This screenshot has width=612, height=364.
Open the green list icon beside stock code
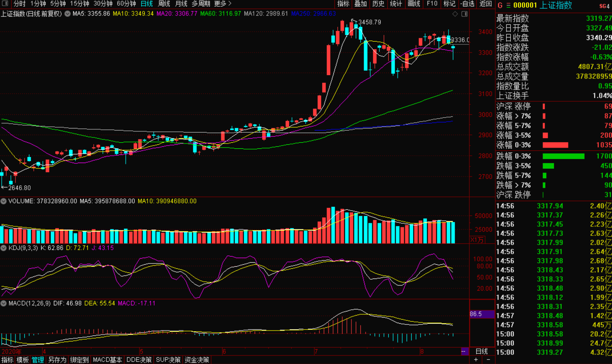tap(508, 6)
